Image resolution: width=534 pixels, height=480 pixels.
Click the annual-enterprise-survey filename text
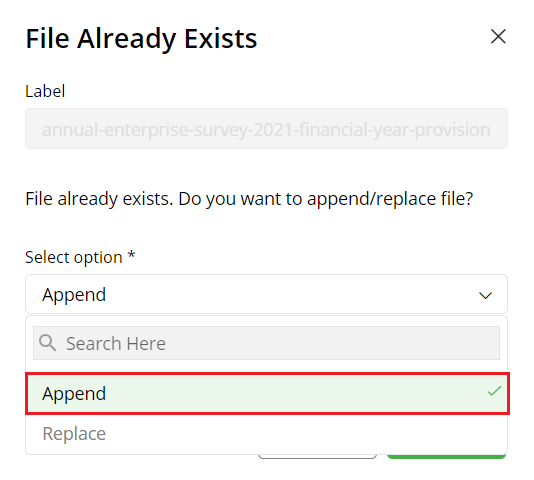[266, 130]
